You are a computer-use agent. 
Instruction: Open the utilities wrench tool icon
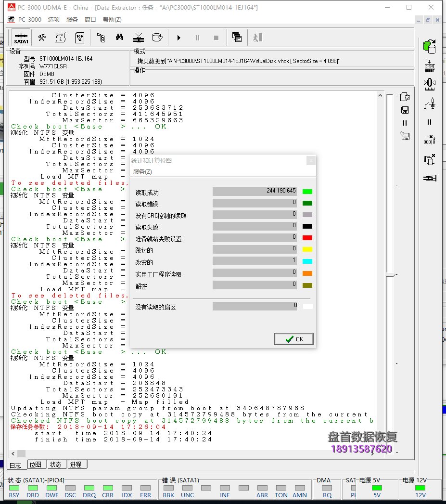(x=41, y=37)
